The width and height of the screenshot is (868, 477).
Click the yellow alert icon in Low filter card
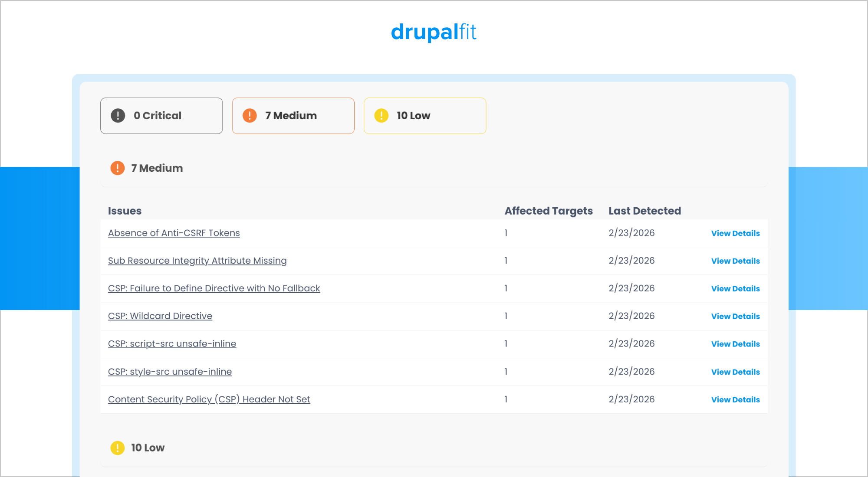[381, 116]
